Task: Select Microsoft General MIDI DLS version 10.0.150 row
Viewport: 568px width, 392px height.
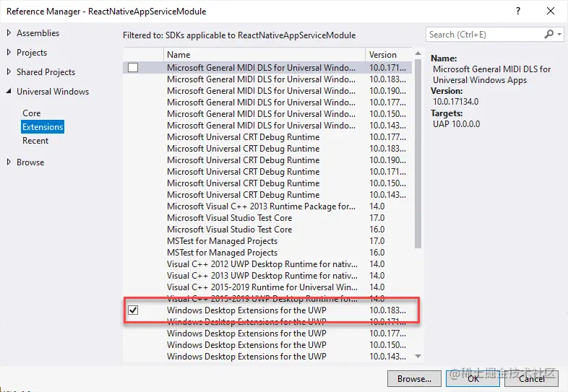Action: click(267, 114)
